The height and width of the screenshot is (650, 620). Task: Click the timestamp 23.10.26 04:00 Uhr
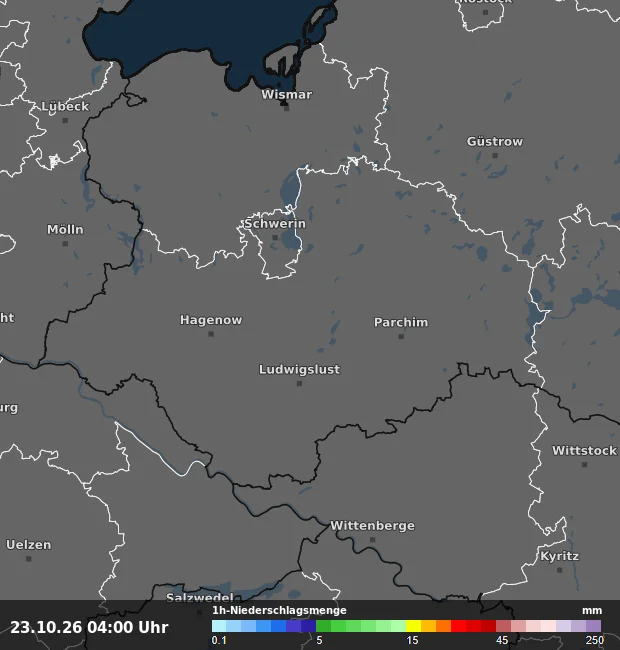[89, 627]
